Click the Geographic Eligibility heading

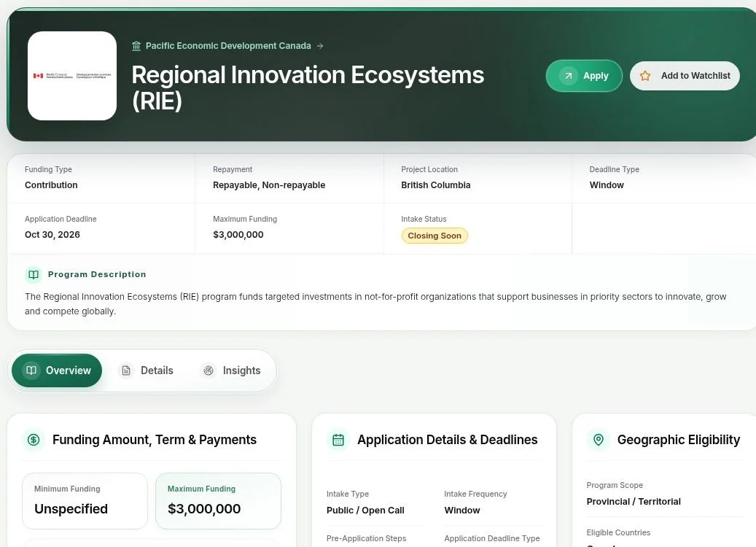click(x=679, y=440)
